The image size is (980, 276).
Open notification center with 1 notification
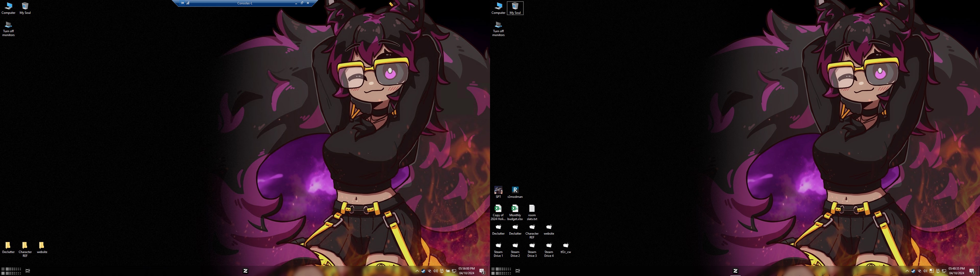[x=972, y=271]
